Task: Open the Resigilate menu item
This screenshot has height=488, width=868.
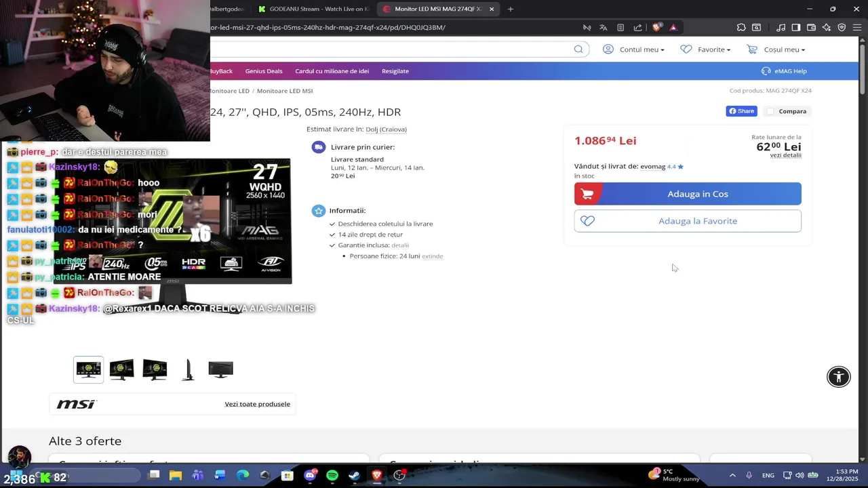Action: [395, 71]
